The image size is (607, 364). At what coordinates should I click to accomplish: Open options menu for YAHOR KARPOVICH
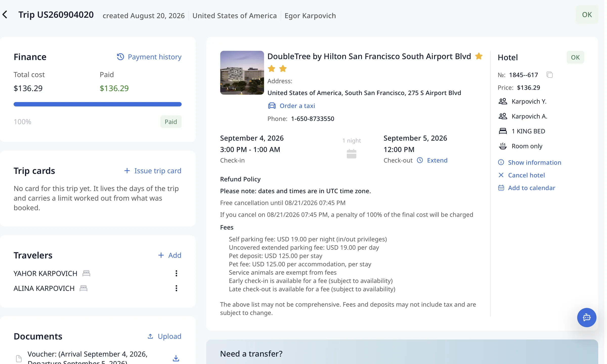pos(176,273)
